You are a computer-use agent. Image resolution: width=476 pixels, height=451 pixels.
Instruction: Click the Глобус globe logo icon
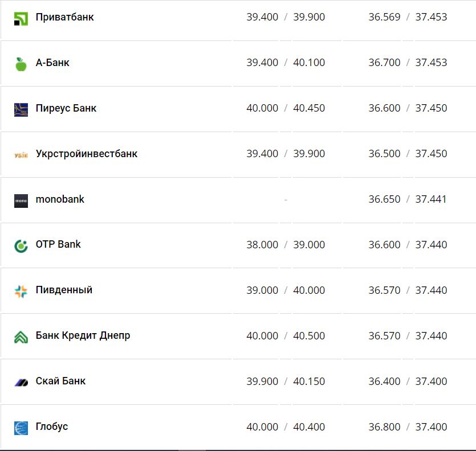pos(21,428)
